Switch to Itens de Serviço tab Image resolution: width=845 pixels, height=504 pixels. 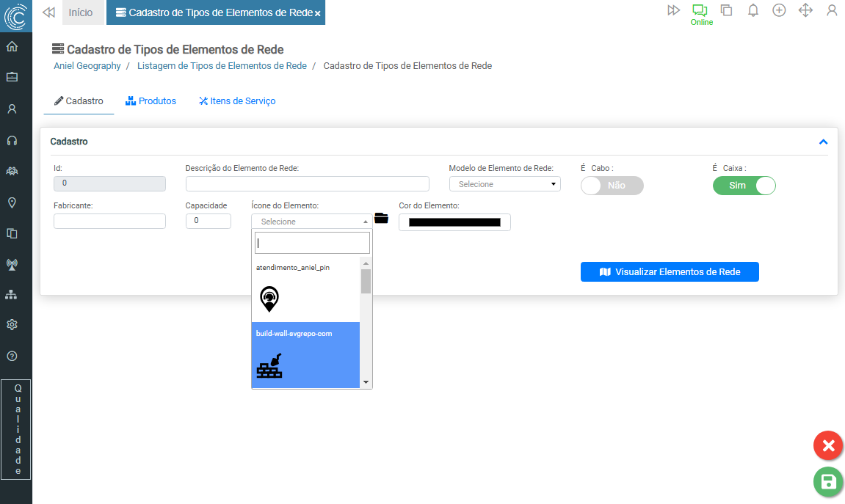pyautogui.click(x=237, y=101)
